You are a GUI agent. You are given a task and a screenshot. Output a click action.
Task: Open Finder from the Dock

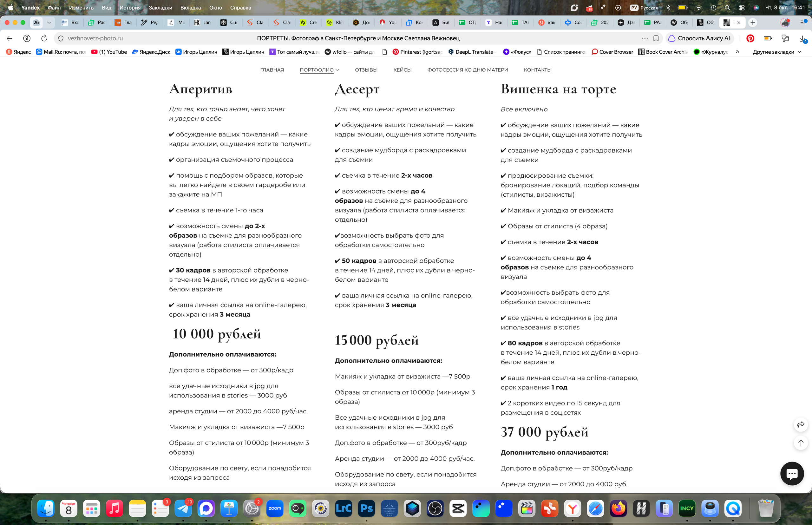tap(46, 508)
